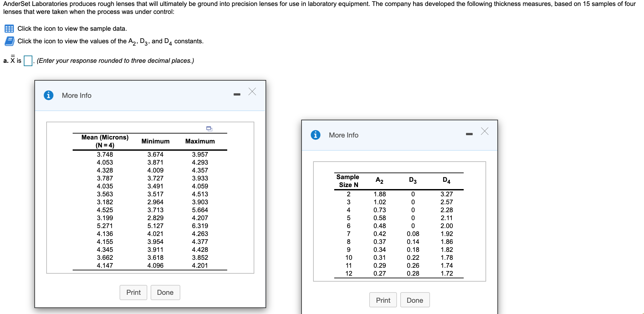Click the constants 'More Info' title

[343, 135]
